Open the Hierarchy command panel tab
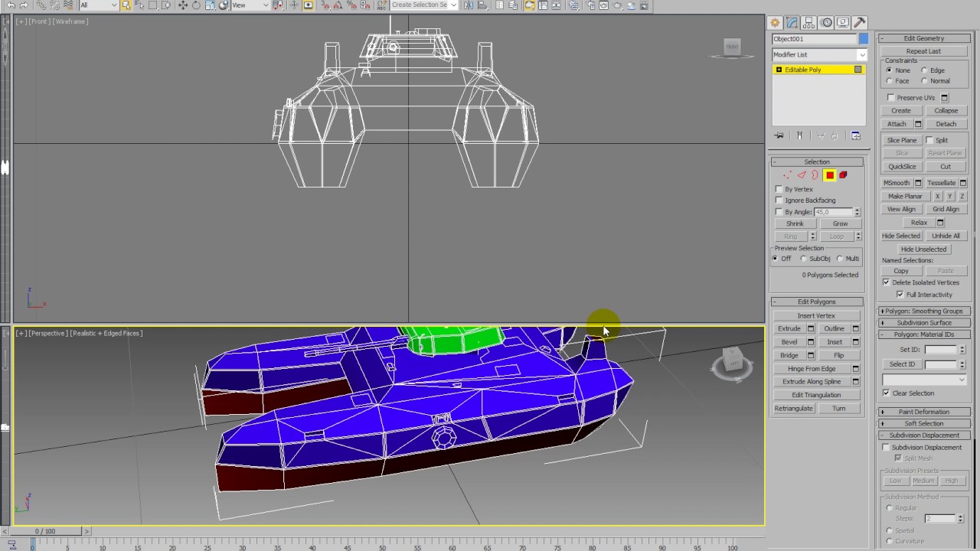The height and width of the screenshot is (551, 980). [x=808, y=22]
